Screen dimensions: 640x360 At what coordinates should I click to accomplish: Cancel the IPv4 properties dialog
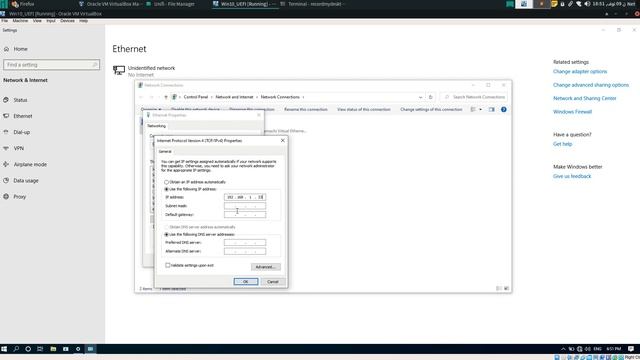click(x=273, y=282)
